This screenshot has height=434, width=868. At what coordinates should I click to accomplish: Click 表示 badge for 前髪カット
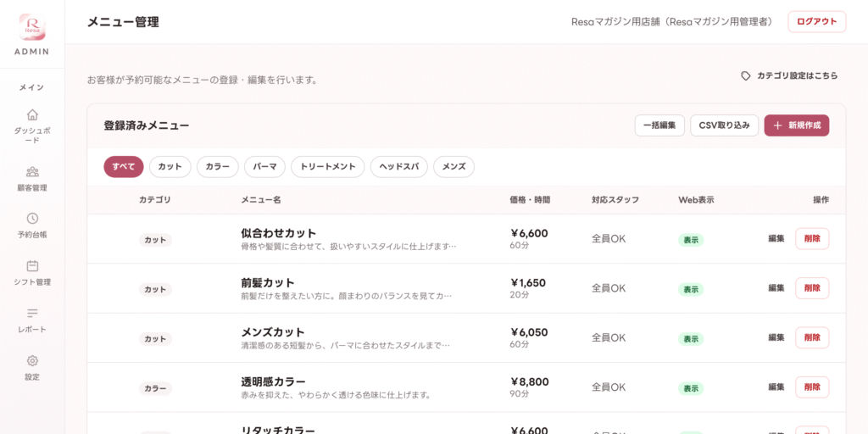tap(690, 289)
